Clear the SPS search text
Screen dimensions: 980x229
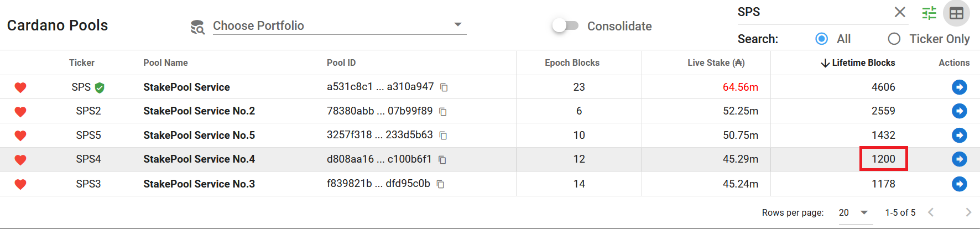[900, 12]
